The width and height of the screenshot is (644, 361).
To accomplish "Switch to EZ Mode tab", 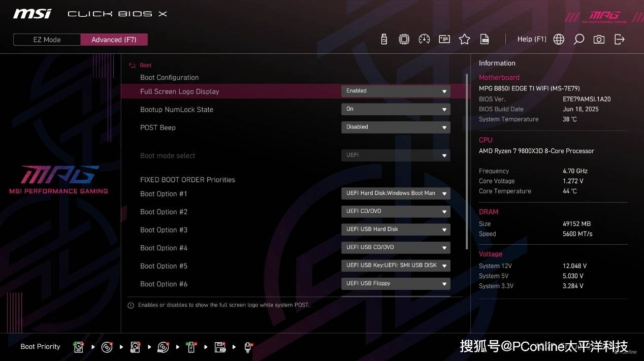I will coord(47,40).
